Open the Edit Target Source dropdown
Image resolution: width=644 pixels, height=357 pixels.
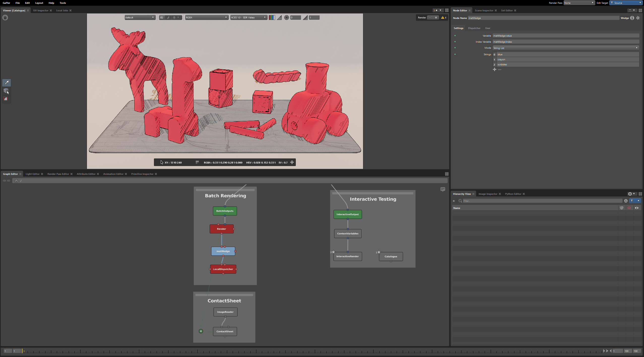[626, 3]
